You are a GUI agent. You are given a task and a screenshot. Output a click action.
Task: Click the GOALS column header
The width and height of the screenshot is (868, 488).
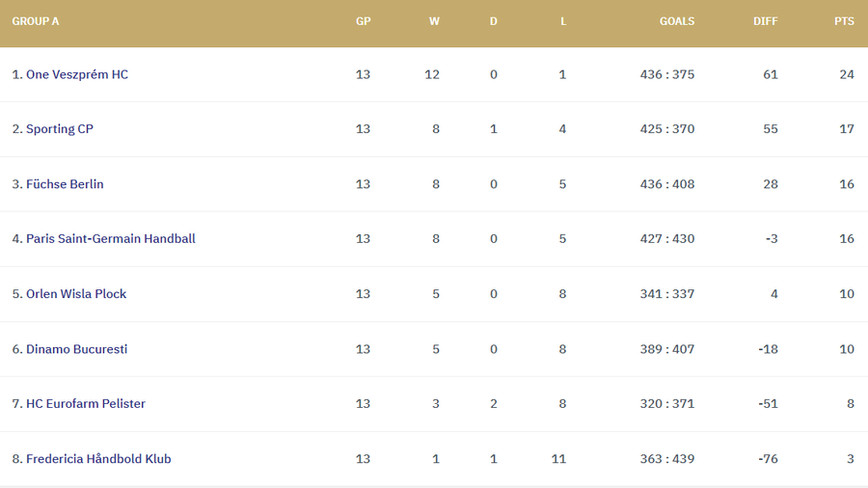tap(676, 21)
